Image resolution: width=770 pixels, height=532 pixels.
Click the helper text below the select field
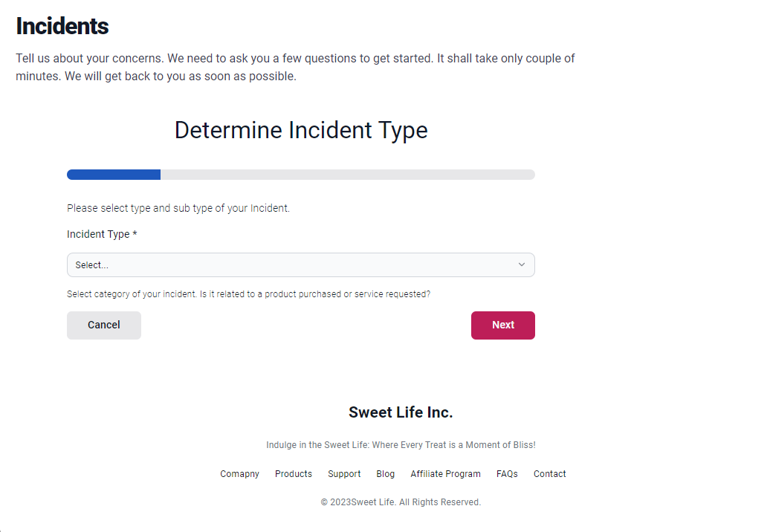pyautogui.click(x=248, y=294)
